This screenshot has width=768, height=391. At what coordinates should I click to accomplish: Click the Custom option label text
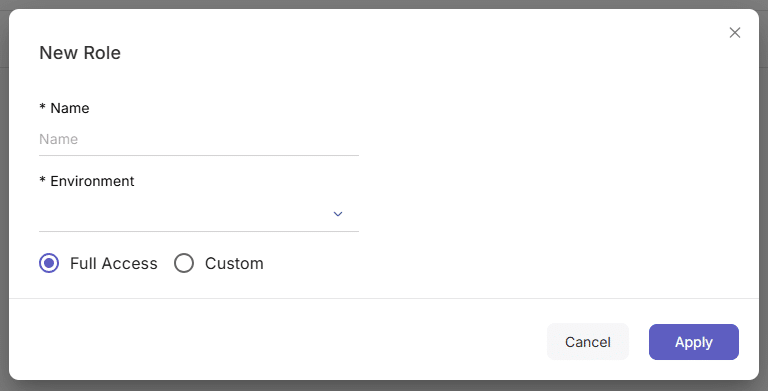[x=234, y=263]
